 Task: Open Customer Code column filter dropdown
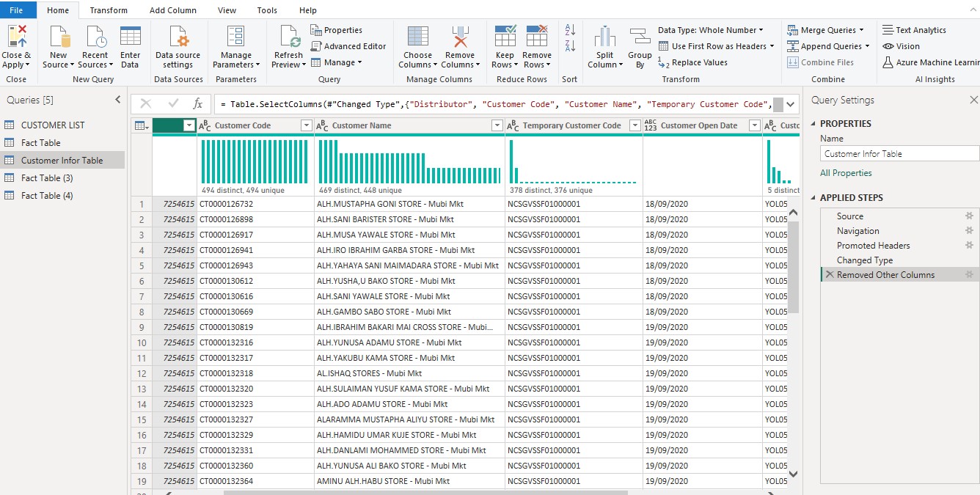pos(307,126)
